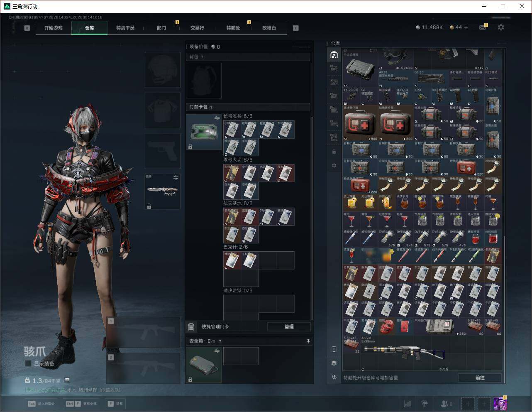Open the settings gear in the top bar
This screenshot has height=412, width=532.
coord(501,27)
